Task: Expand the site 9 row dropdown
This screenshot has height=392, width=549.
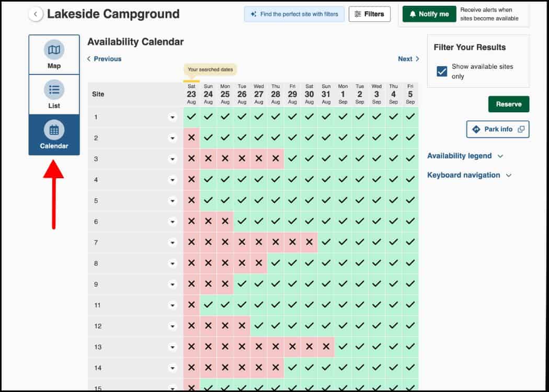Action: tap(172, 284)
